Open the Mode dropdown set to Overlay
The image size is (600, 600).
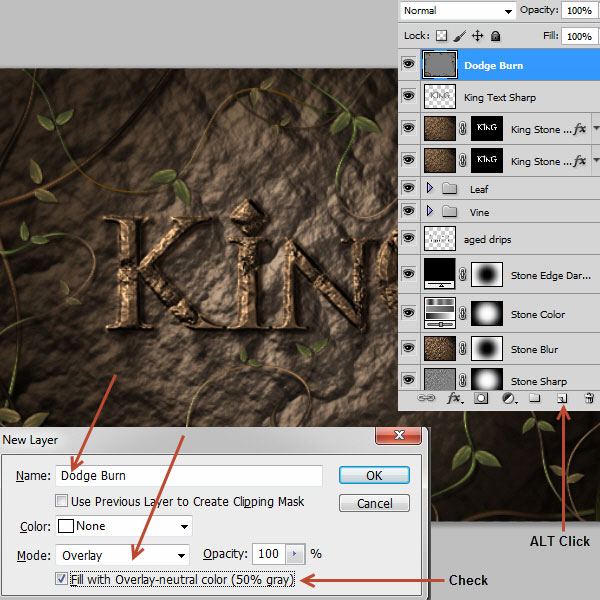(x=122, y=555)
